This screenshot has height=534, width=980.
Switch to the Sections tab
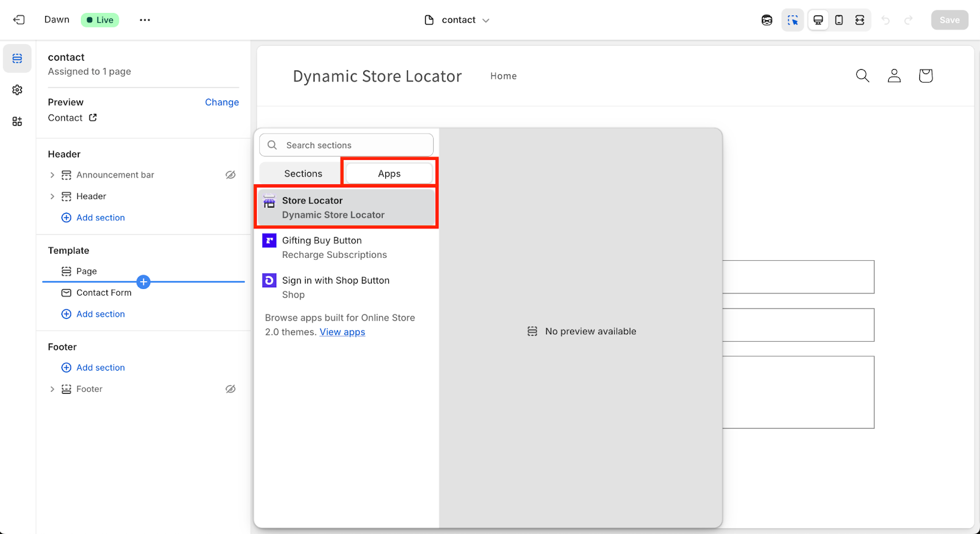[303, 174]
